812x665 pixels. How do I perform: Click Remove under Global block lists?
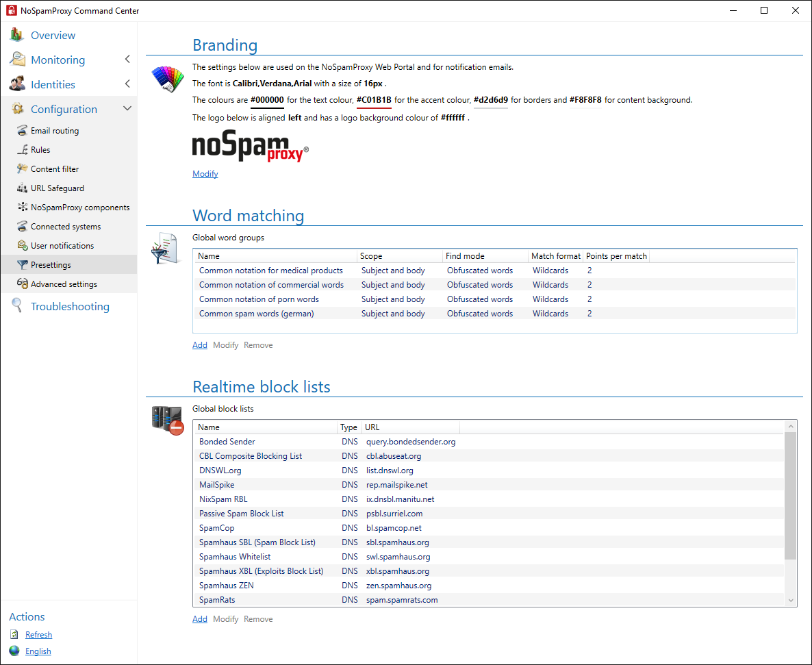pyautogui.click(x=258, y=619)
